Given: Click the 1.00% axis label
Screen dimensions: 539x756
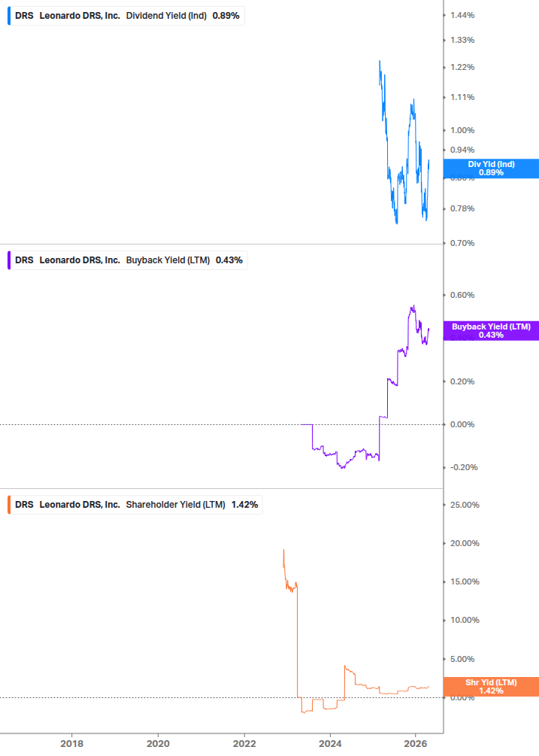Looking at the screenshot, I should [462, 130].
